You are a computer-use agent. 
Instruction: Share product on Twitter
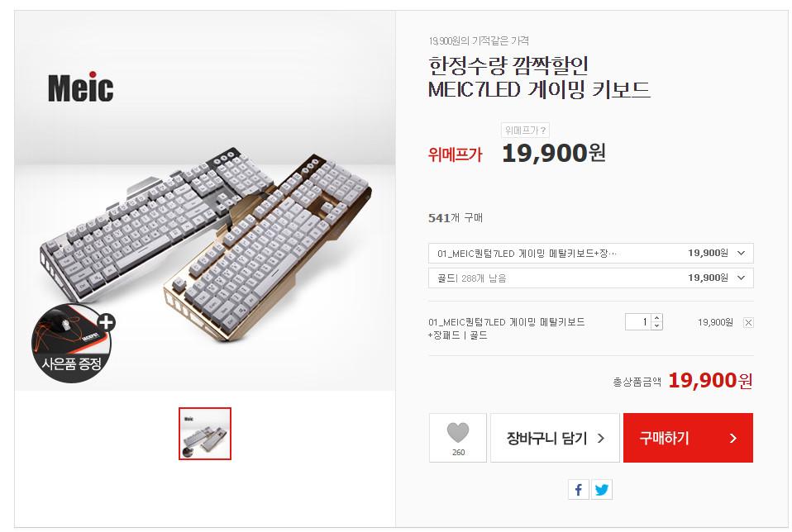(601, 490)
